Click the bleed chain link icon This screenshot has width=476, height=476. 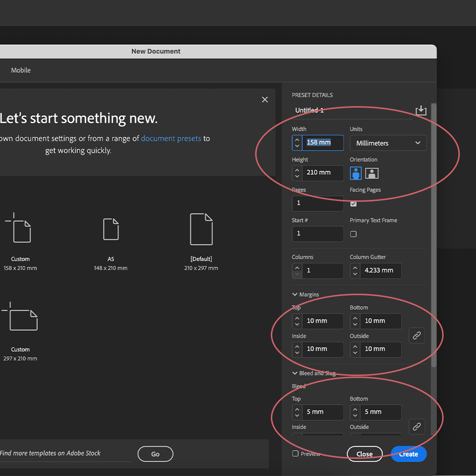(416, 426)
